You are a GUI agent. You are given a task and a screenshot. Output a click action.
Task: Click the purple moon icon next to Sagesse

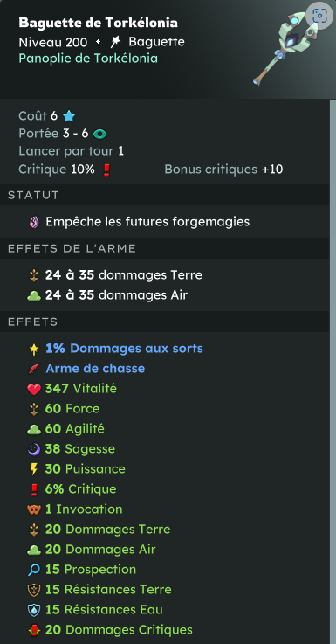point(34,449)
